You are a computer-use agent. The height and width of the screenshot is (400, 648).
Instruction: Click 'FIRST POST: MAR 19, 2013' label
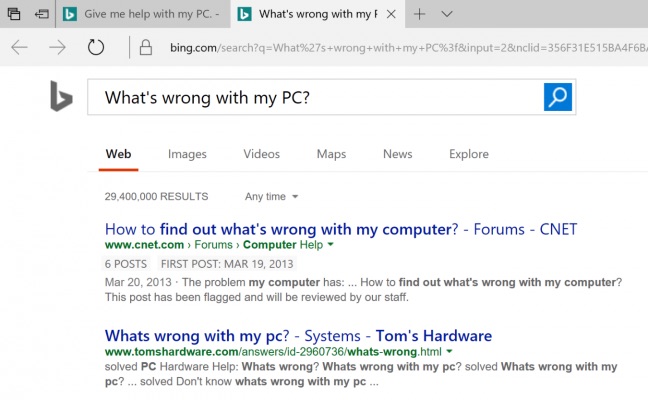[227, 264]
